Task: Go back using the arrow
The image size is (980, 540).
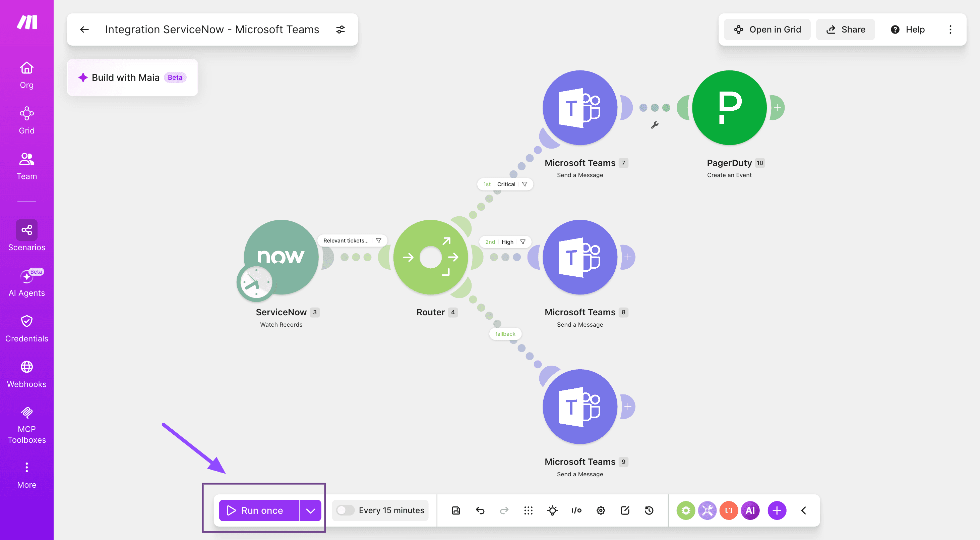Action: pyautogui.click(x=84, y=29)
